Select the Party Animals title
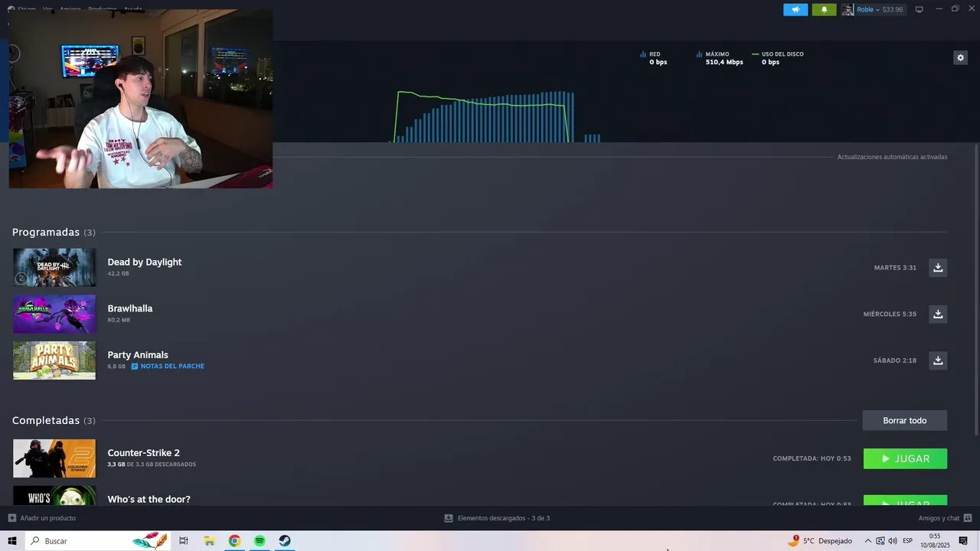980x551 pixels. point(138,355)
